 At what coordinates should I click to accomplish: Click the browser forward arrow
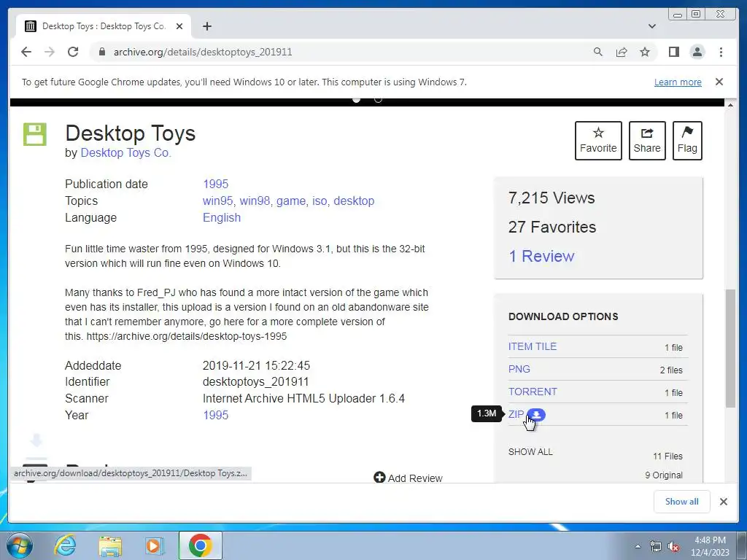point(50,52)
